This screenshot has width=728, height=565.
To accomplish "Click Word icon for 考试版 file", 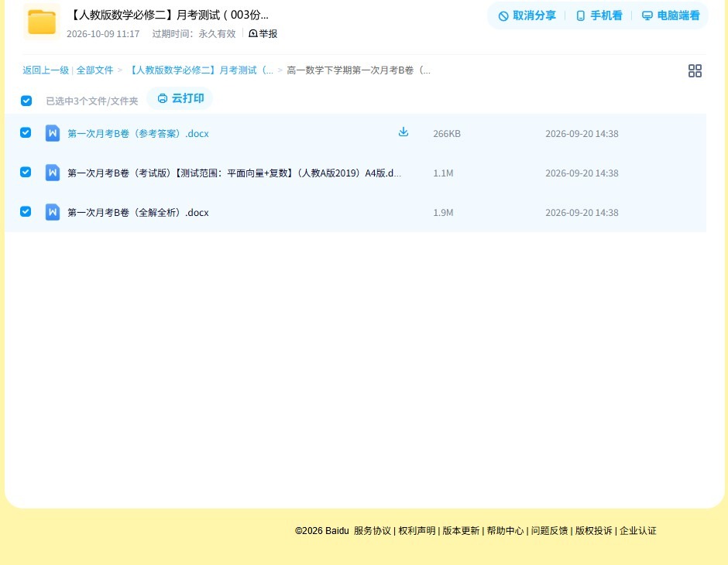I will 53,173.
